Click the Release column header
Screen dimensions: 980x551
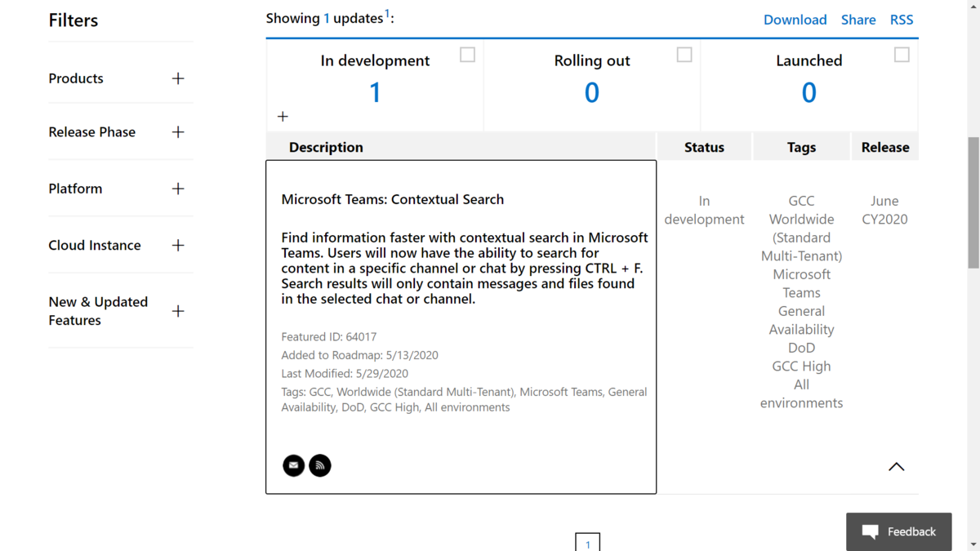click(885, 147)
